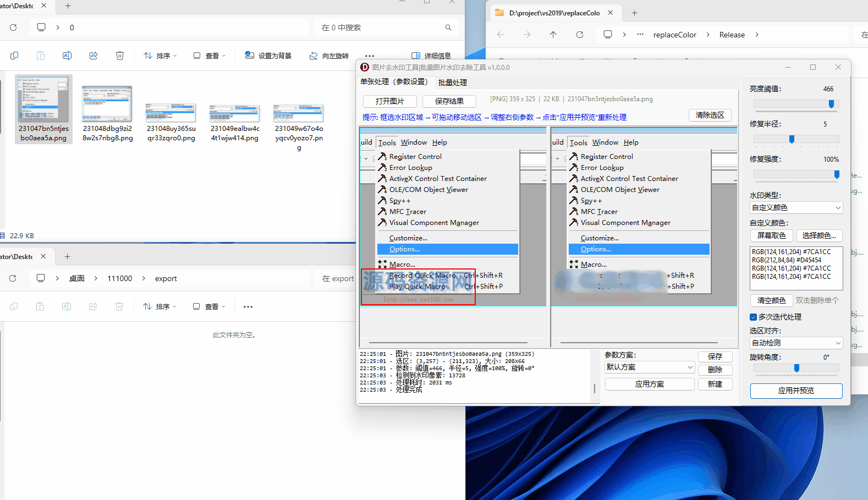The height and width of the screenshot is (500, 868).
Task: Switch to the 批量处理 tab
Action: click(x=453, y=83)
